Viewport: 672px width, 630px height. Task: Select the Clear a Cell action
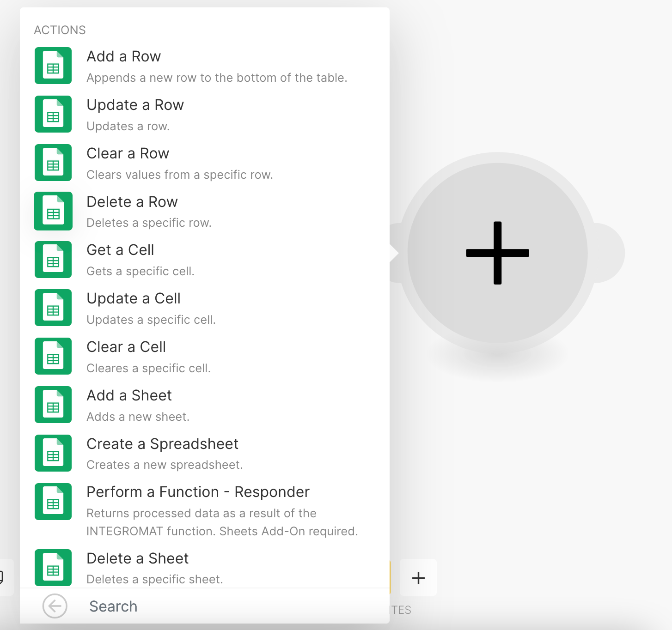tap(126, 347)
